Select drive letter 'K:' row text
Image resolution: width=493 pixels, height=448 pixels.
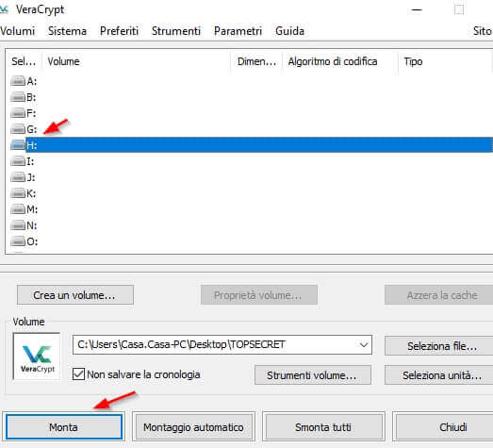31,193
